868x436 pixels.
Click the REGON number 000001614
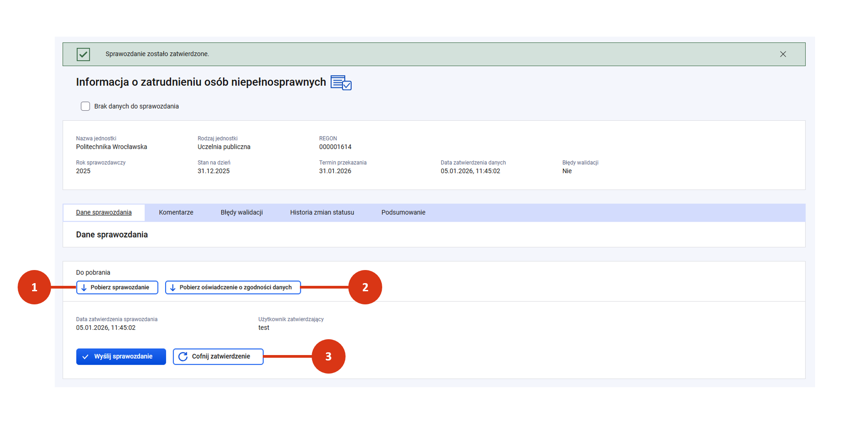point(335,147)
